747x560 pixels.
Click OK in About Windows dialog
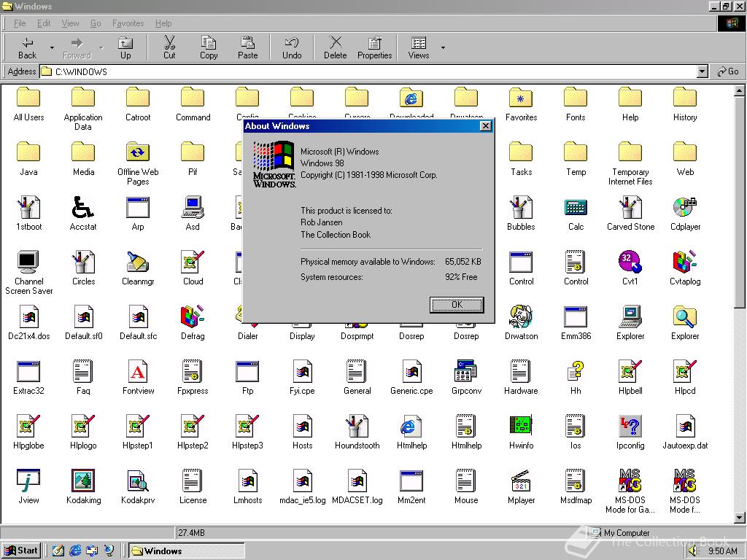tap(457, 305)
